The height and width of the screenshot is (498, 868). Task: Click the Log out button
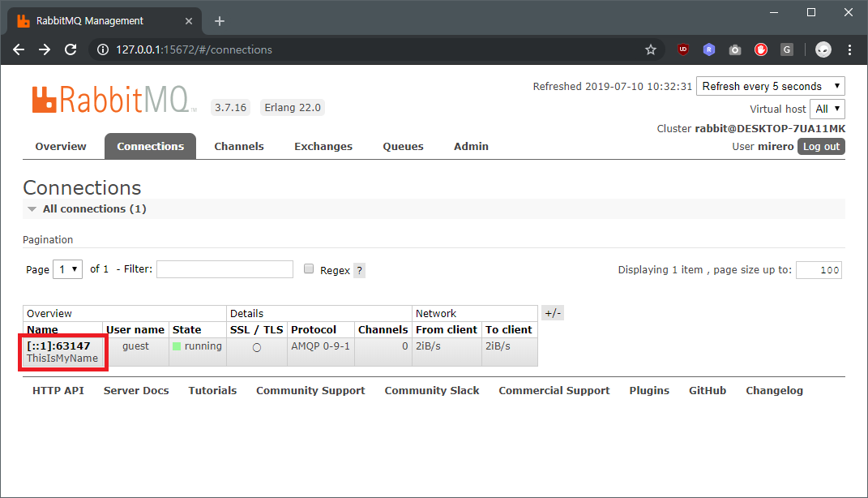tap(821, 147)
